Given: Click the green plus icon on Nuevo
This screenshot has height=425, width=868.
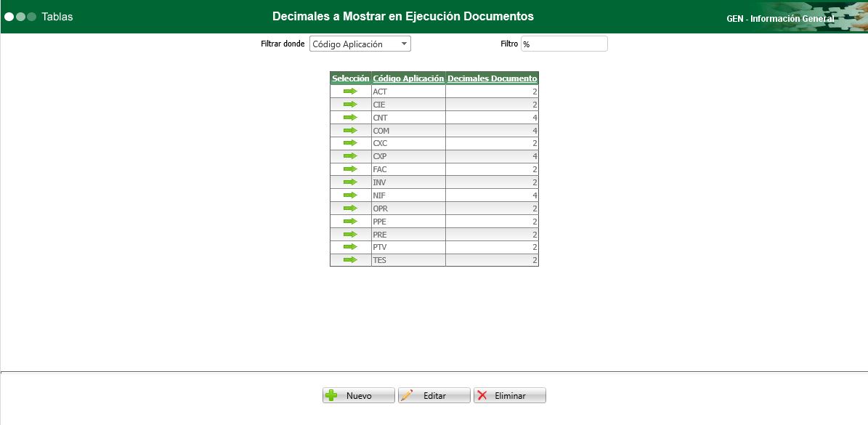Looking at the screenshot, I should (x=331, y=394).
